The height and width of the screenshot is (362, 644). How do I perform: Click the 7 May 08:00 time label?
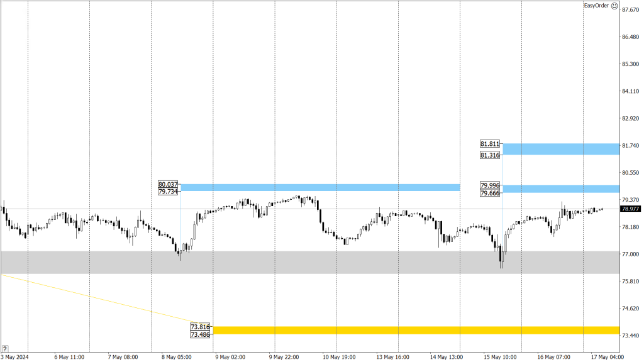123,357
